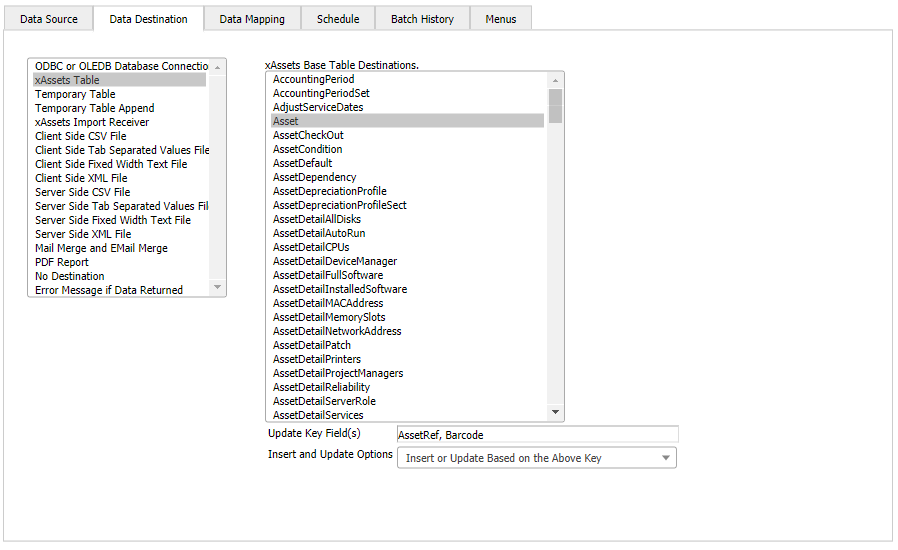This screenshot has height=550, width=898.
Task: Click scroll up arrow of destination type list
Action: [x=218, y=67]
